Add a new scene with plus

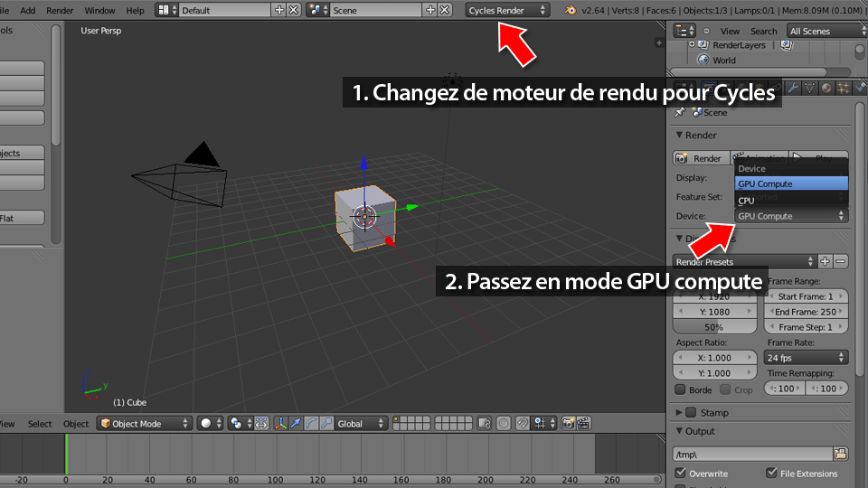pos(430,10)
